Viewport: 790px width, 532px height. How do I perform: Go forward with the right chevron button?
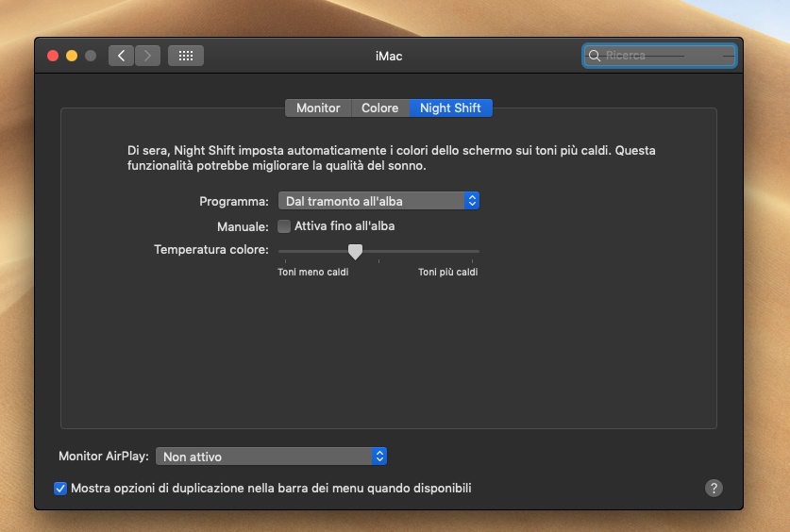click(x=147, y=56)
